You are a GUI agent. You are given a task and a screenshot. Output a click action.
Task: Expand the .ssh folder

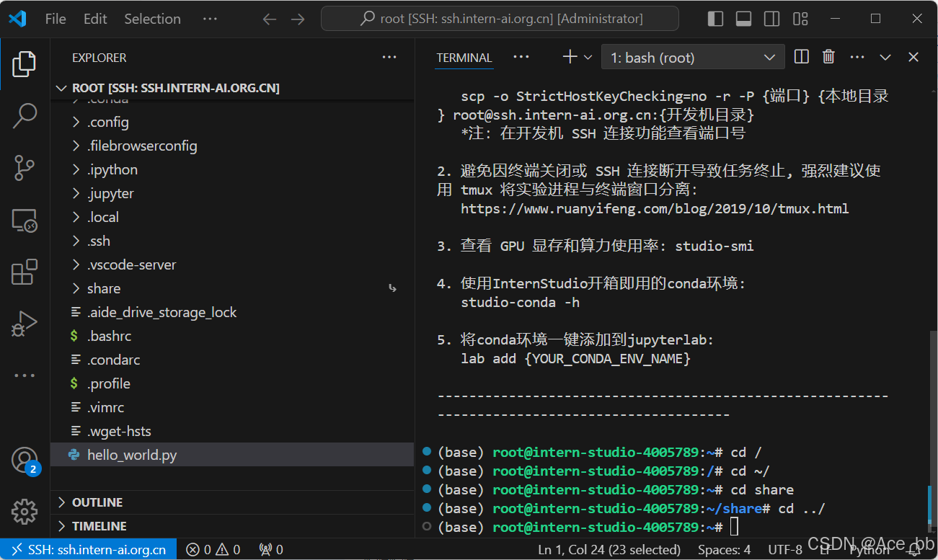click(232, 241)
